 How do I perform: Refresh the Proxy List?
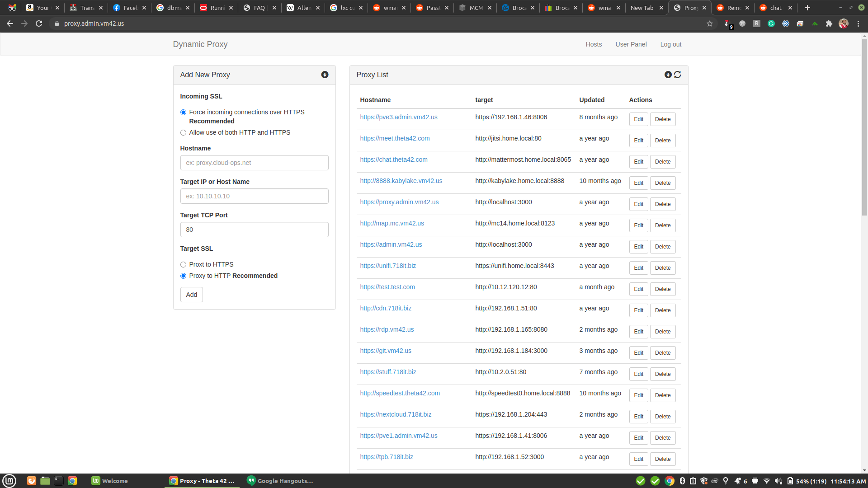point(677,75)
